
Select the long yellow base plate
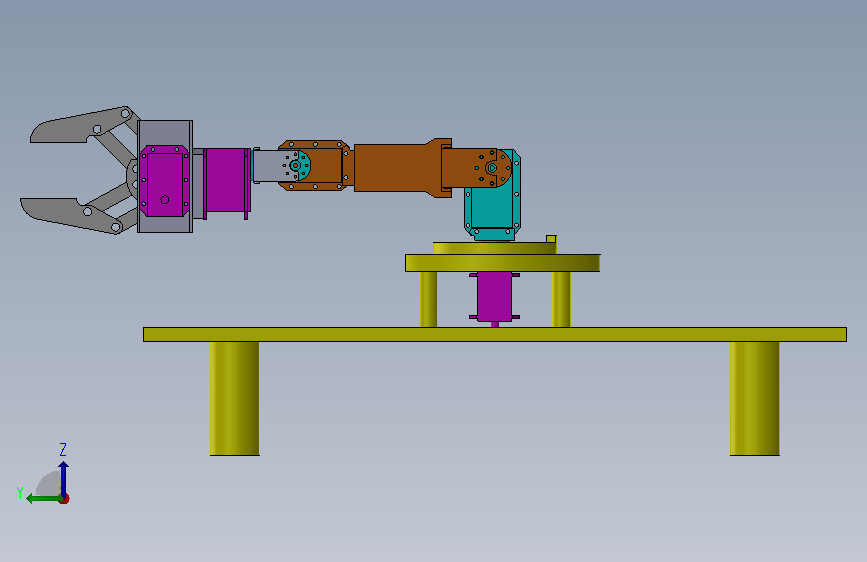(x=495, y=334)
